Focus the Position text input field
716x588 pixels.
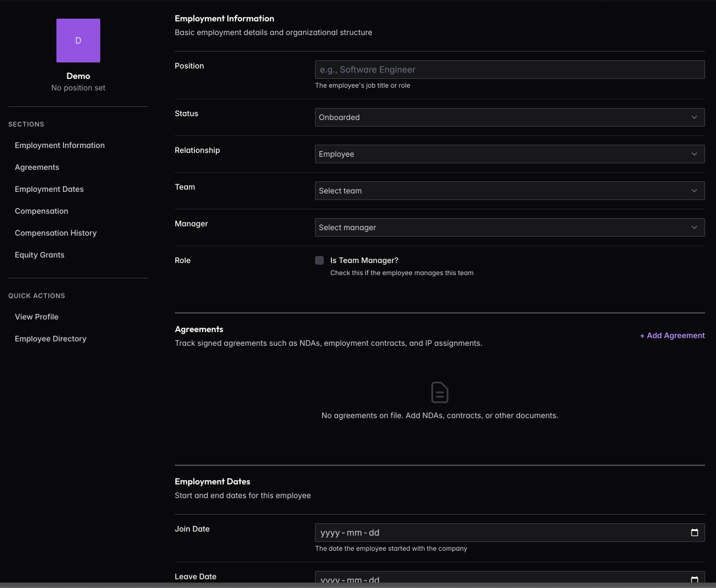[509, 70]
